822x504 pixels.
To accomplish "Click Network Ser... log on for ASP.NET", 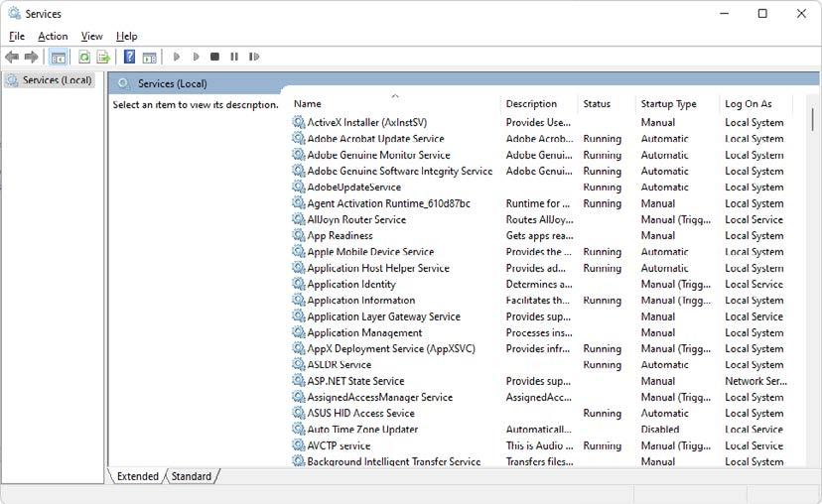I will (x=755, y=381).
